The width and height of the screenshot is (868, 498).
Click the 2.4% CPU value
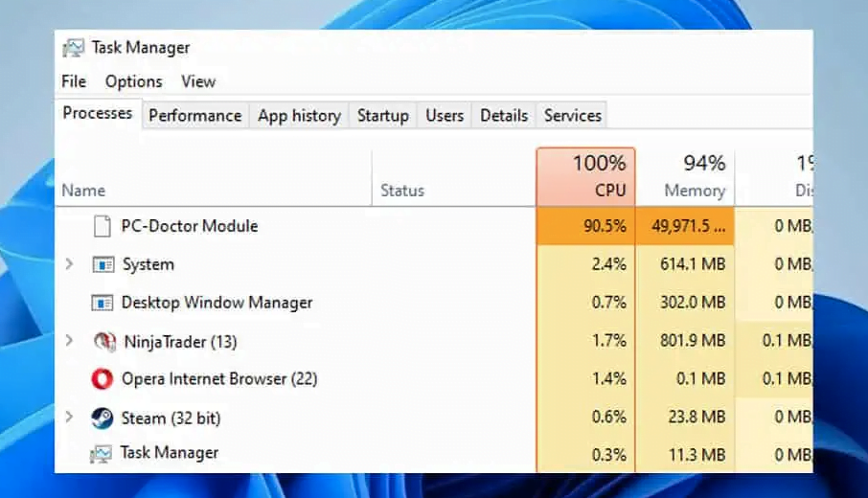(609, 264)
